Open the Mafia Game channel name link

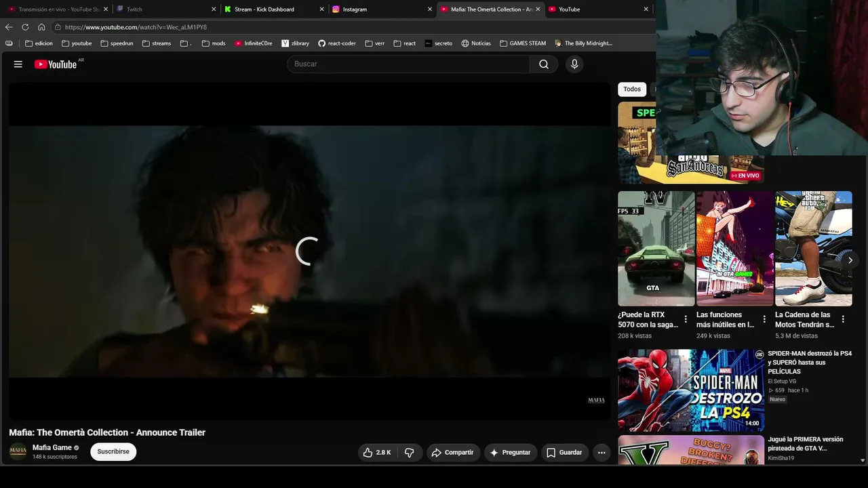pyautogui.click(x=52, y=448)
